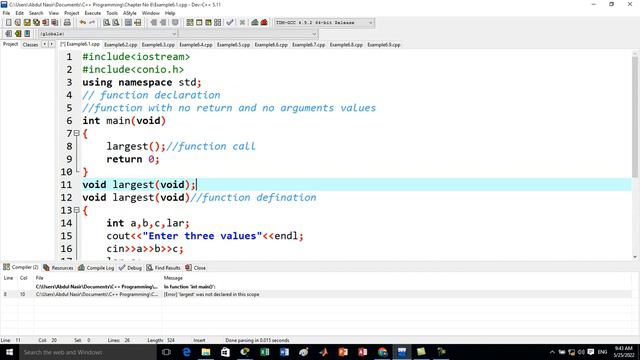Save the current file via toolbar
Viewport: 640px width, 360px height.
tap(27, 22)
